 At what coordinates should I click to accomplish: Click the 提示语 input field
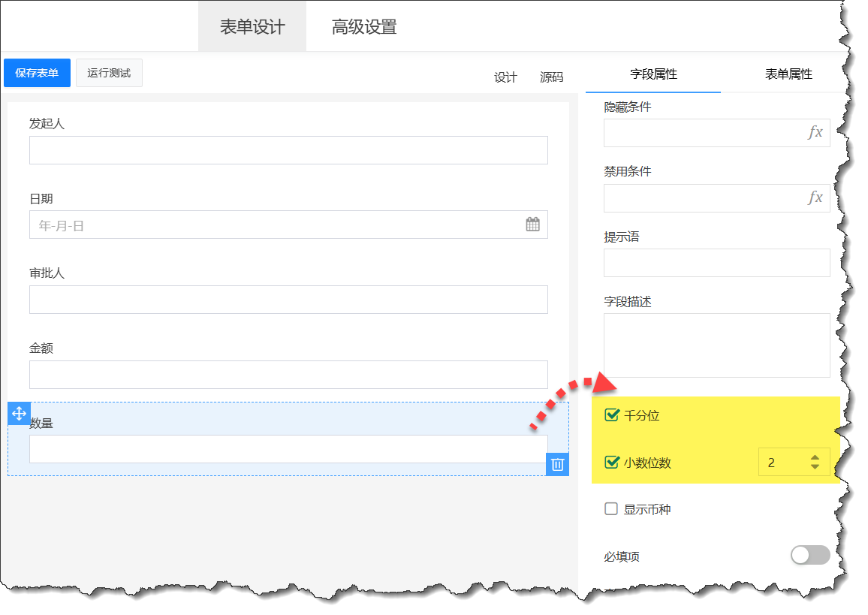click(716, 263)
